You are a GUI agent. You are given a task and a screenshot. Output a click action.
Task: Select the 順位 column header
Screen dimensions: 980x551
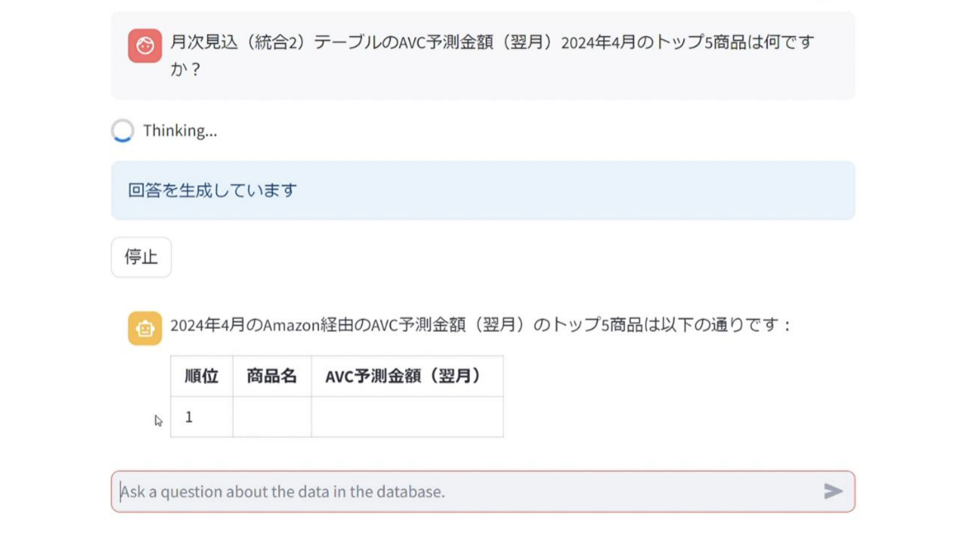tap(202, 376)
